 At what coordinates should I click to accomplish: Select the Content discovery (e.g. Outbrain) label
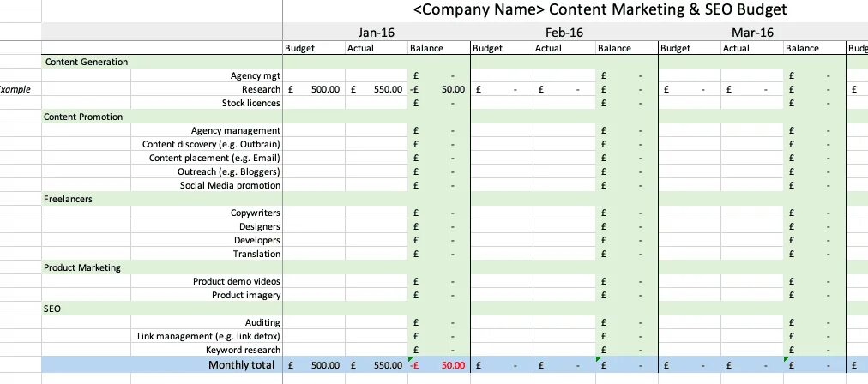pos(211,144)
